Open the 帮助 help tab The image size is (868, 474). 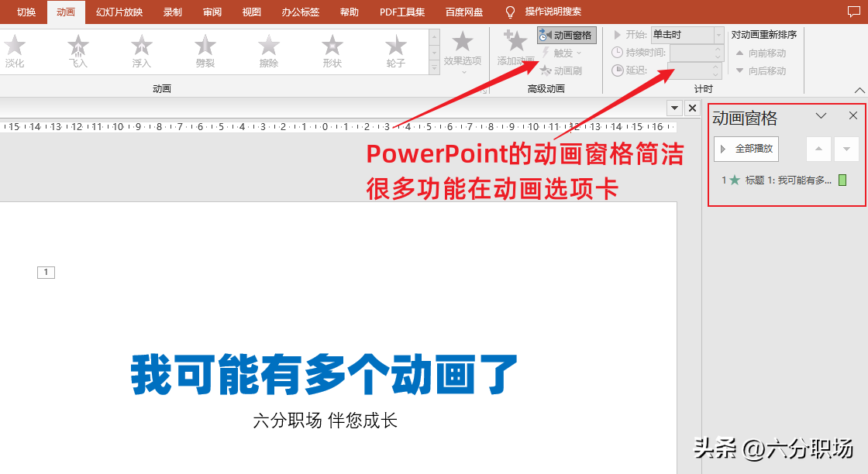click(x=350, y=12)
